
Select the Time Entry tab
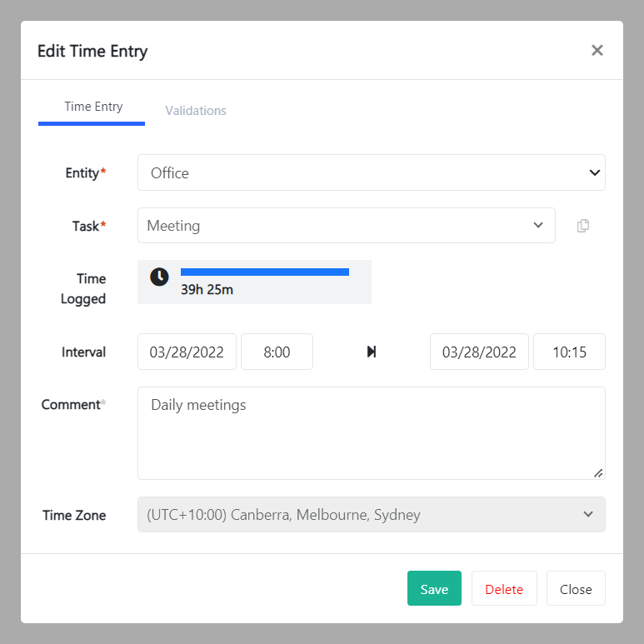[x=92, y=107]
